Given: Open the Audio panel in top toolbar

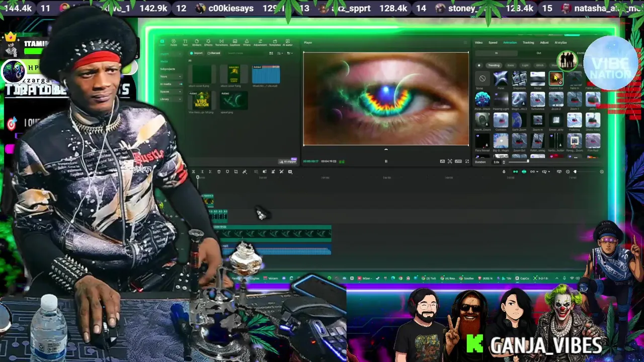Looking at the screenshot, I should point(174,43).
